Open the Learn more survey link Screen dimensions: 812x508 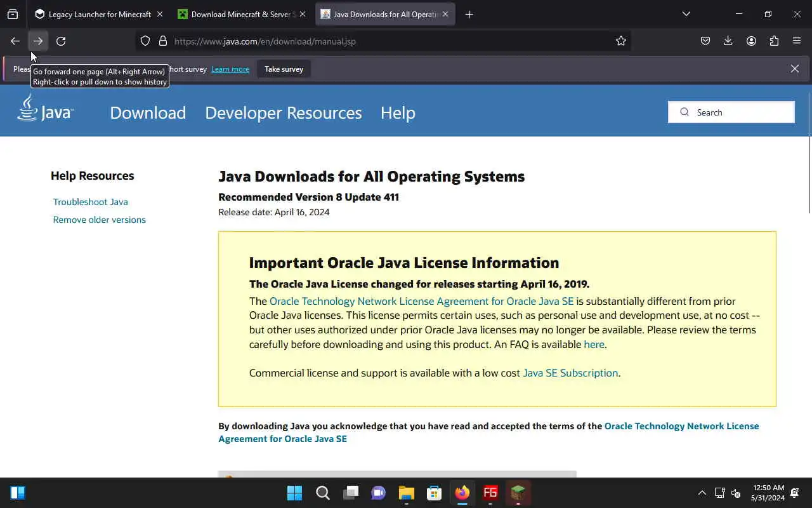click(230, 69)
